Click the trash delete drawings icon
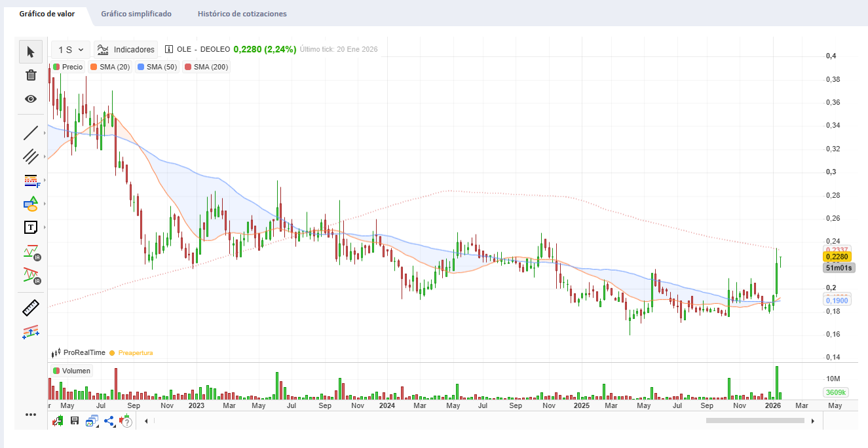The image size is (868, 448). (x=31, y=75)
